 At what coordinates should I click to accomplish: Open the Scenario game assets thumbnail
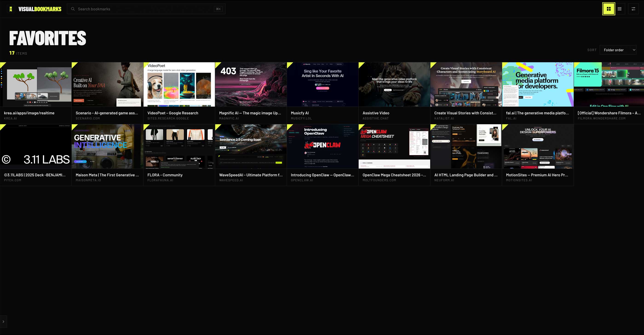coord(107,84)
